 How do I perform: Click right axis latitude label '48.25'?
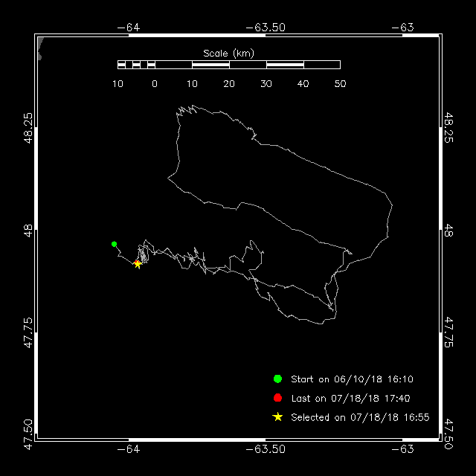click(448, 127)
